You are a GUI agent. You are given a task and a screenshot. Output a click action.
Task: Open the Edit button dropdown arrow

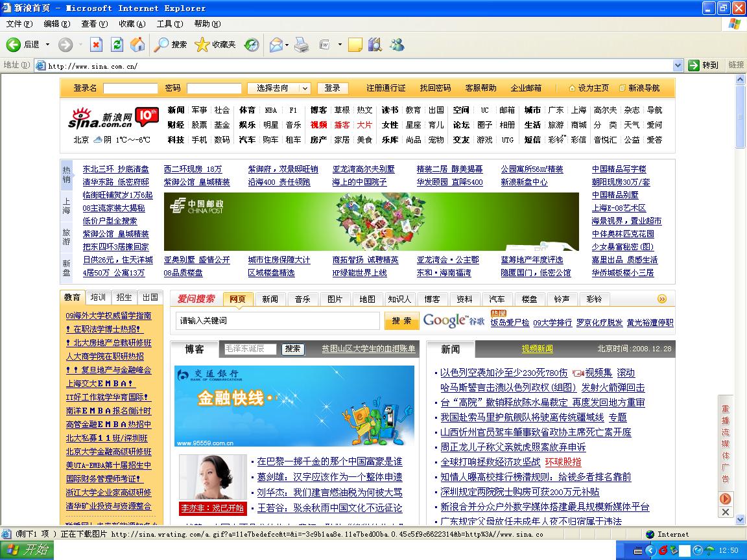(x=340, y=45)
